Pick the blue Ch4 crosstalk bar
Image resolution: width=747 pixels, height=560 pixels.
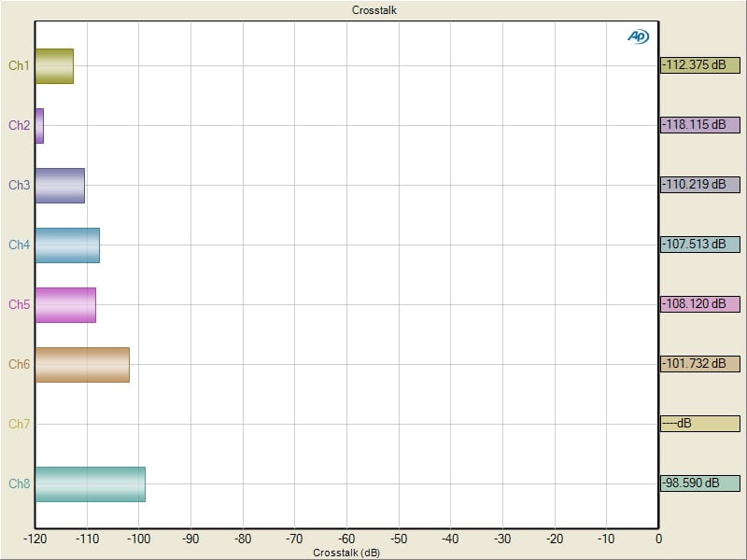point(67,245)
